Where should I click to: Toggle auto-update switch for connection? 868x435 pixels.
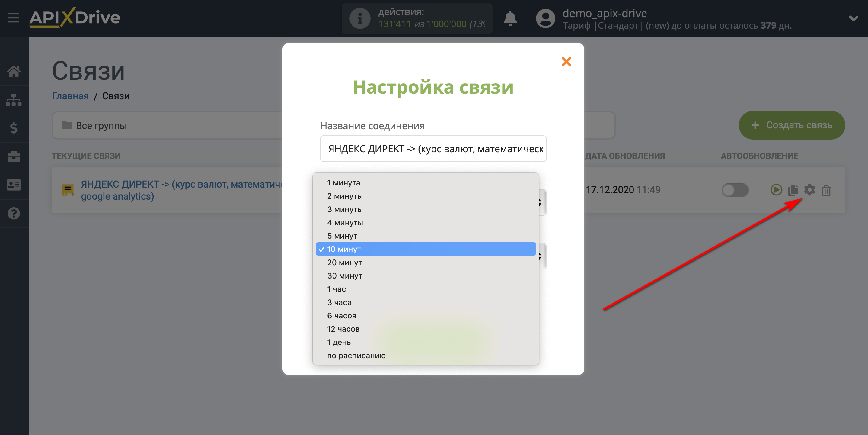(735, 190)
